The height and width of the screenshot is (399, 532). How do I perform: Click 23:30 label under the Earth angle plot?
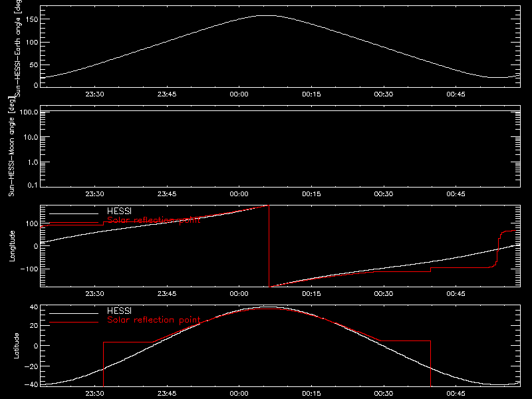pos(94,94)
